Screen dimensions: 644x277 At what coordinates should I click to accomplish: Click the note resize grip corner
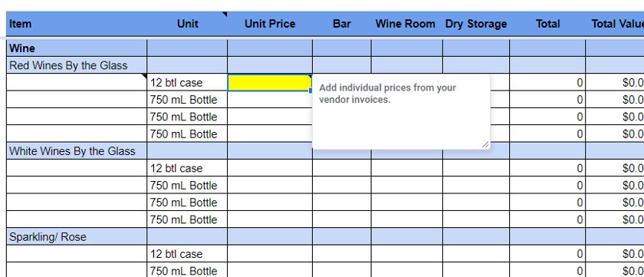(485, 144)
